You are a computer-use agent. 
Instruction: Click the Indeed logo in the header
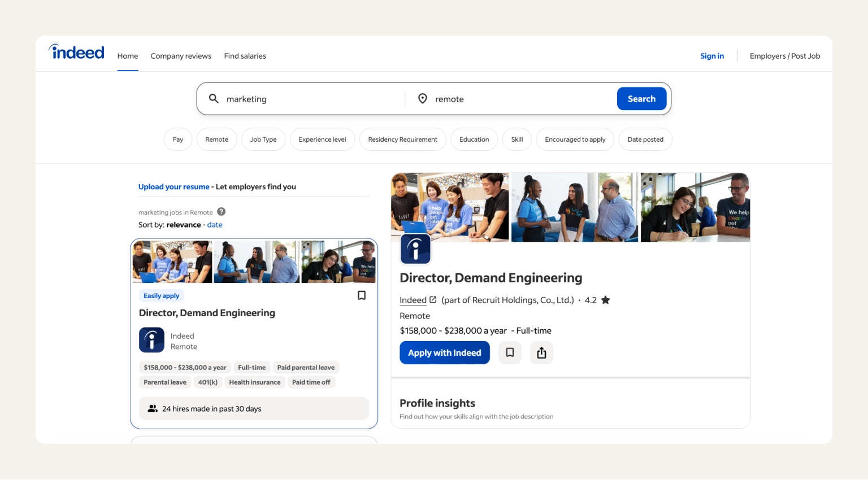(76, 52)
